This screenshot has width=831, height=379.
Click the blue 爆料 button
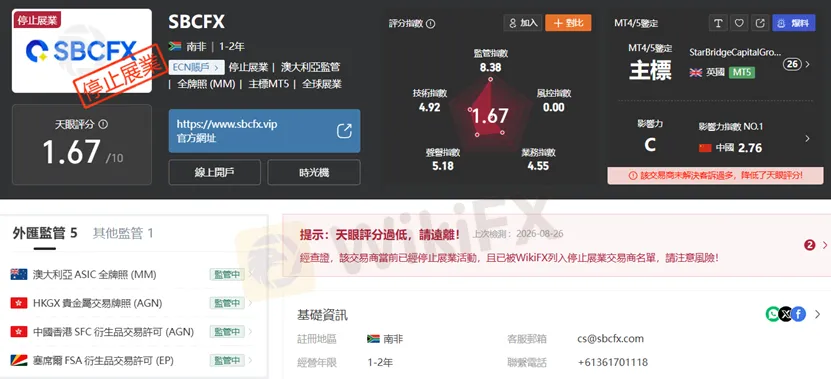tap(794, 23)
